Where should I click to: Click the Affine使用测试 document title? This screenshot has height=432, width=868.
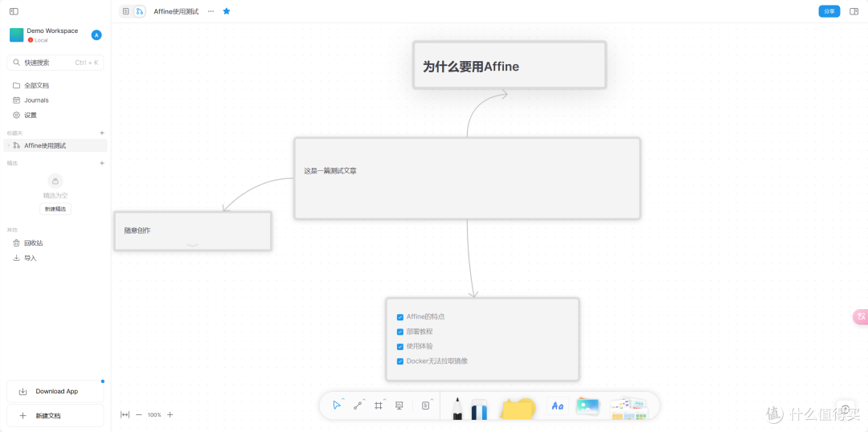[176, 11]
